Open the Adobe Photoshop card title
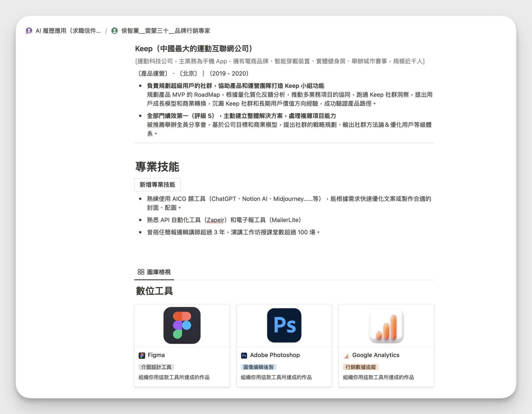Image resolution: width=532 pixels, height=414 pixels. tap(275, 355)
